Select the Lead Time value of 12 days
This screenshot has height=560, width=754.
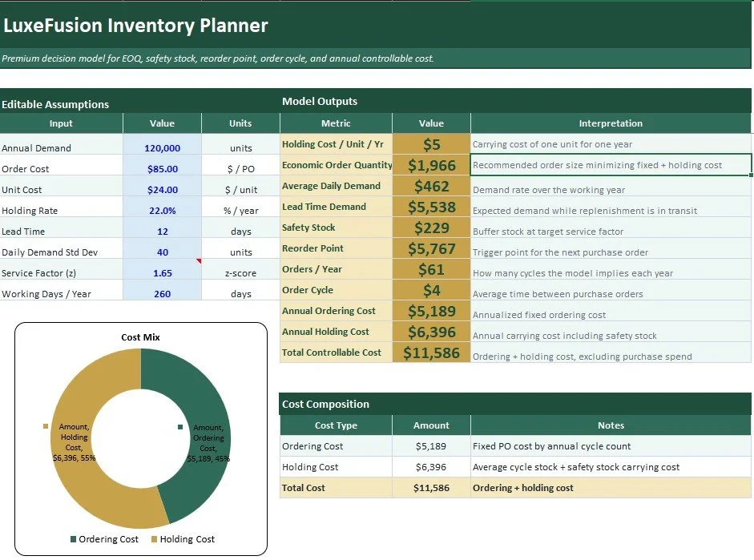[x=162, y=231]
